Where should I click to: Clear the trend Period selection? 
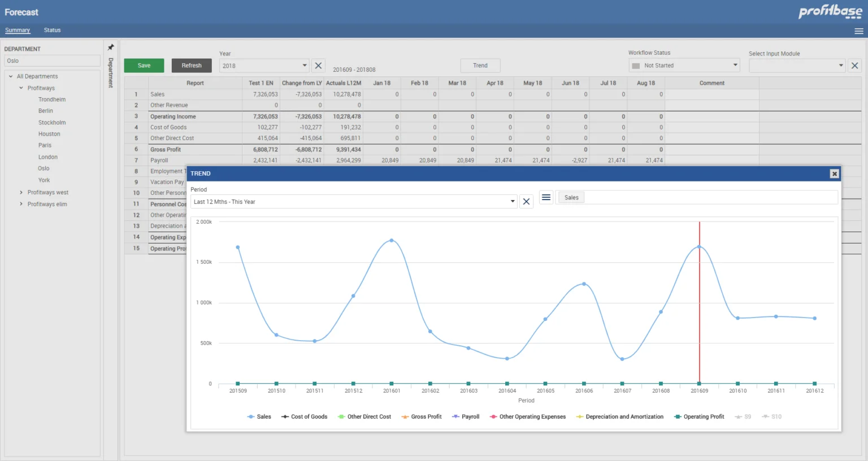point(526,202)
